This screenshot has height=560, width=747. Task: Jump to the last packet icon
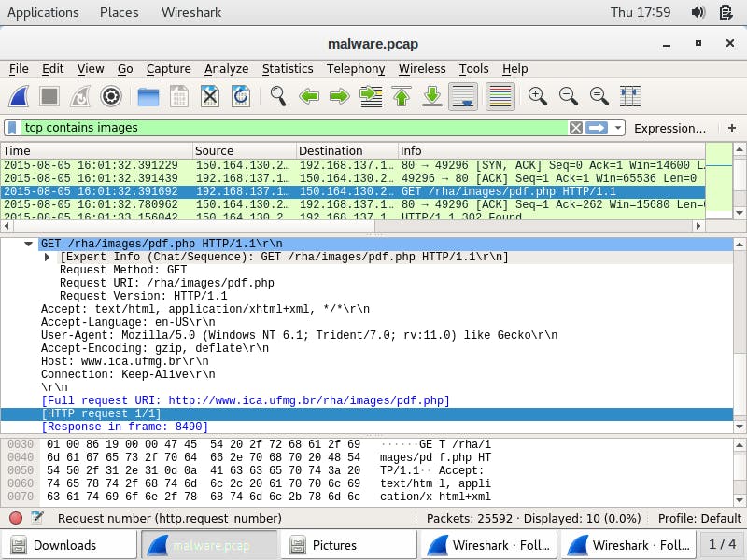(x=432, y=96)
